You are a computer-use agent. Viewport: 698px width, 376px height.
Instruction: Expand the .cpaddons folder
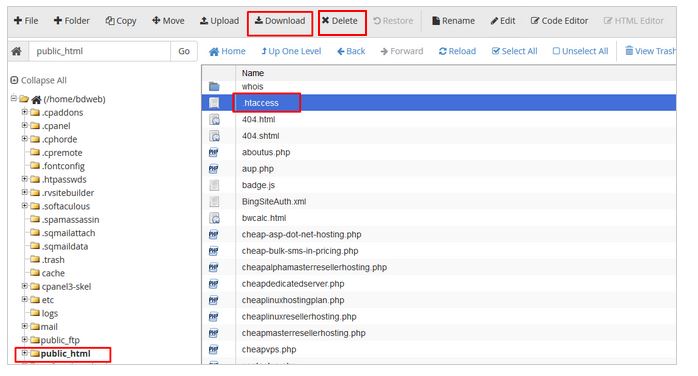click(25, 112)
